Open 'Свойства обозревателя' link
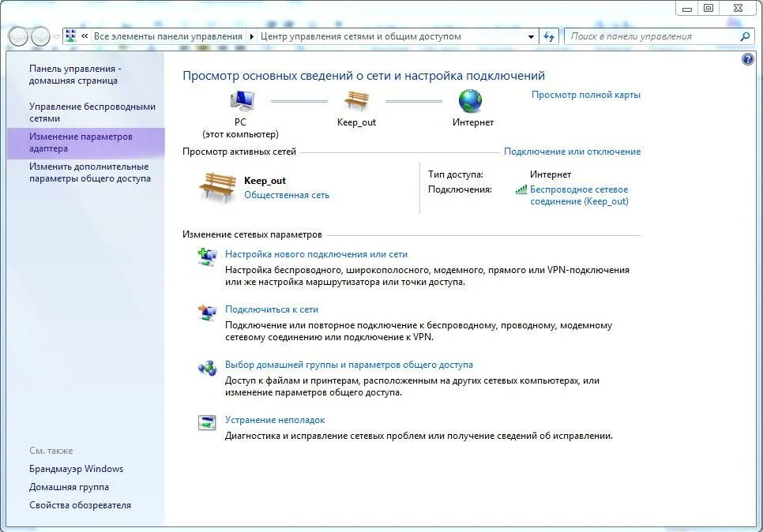 (x=81, y=505)
